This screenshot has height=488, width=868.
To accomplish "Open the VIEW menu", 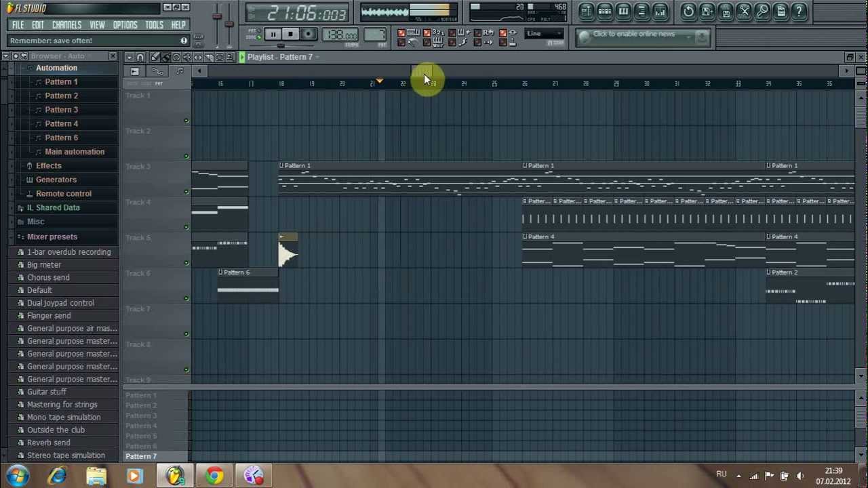I will [97, 25].
